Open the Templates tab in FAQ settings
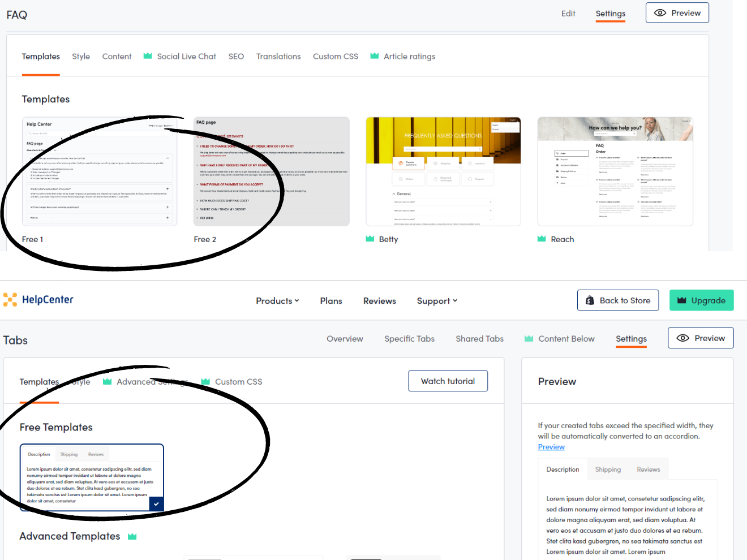747x560 pixels. [x=41, y=57]
